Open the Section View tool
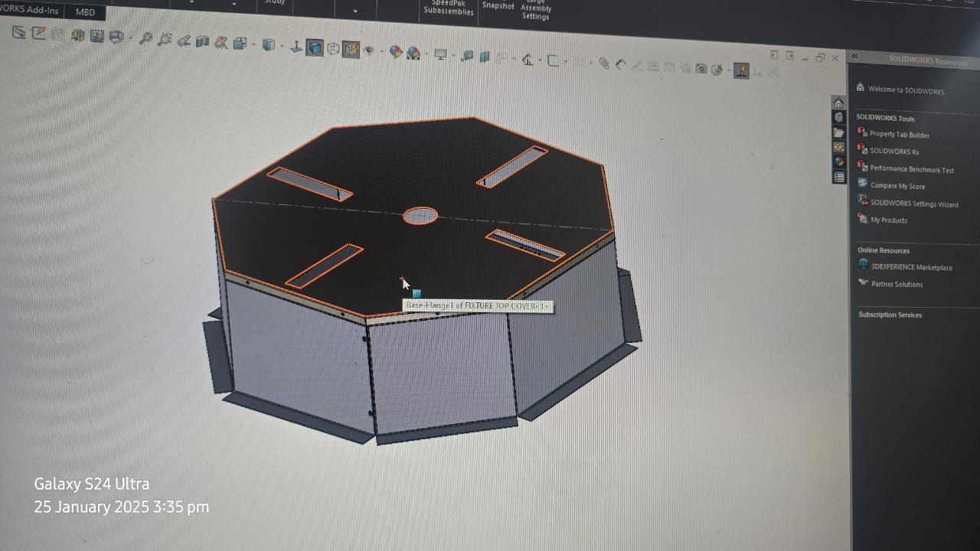 [202, 42]
